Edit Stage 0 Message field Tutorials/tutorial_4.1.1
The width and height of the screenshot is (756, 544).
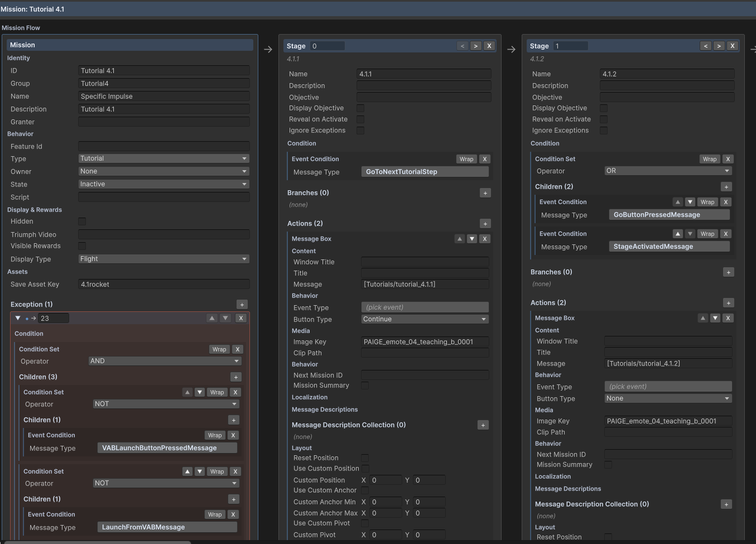point(425,285)
